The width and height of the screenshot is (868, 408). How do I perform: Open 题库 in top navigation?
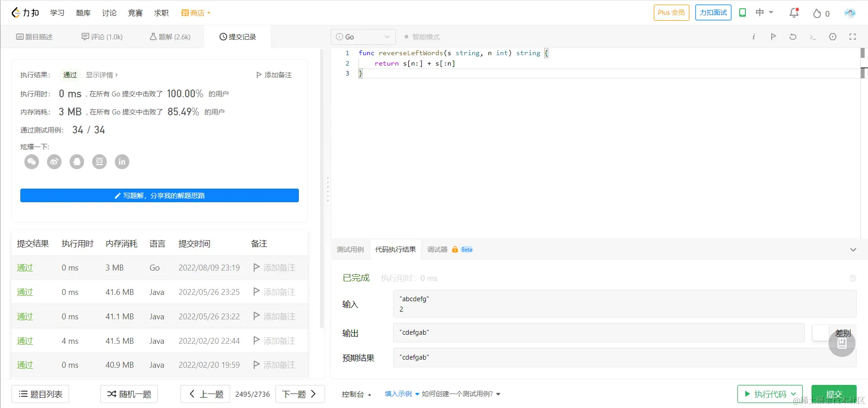click(x=83, y=13)
